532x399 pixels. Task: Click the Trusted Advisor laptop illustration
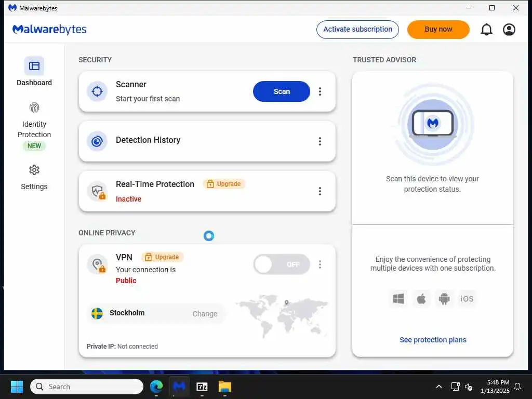click(x=433, y=124)
